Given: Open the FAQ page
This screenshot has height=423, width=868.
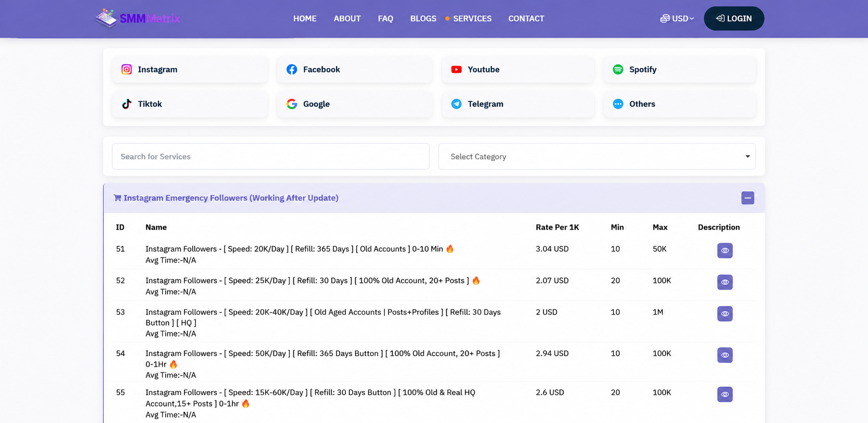Looking at the screenshot, I should click(385, 18).
